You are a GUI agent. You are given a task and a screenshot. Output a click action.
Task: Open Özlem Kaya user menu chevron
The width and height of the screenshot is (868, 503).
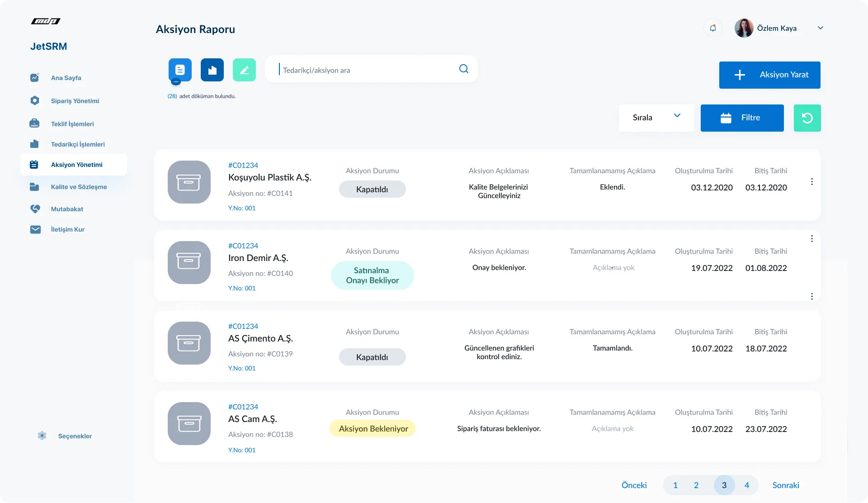(x=820, y=28)
